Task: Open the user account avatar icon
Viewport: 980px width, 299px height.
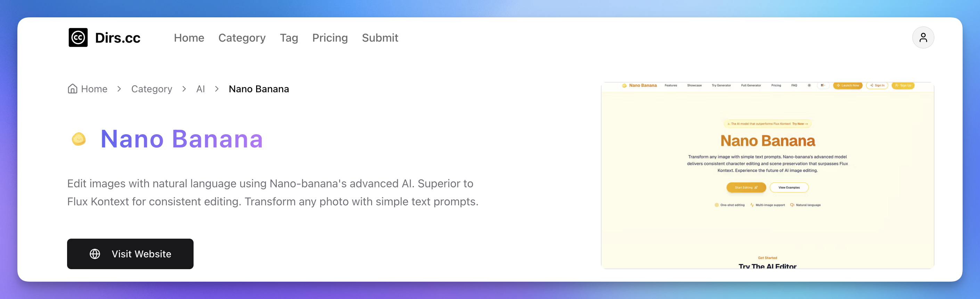Action: 923,37
